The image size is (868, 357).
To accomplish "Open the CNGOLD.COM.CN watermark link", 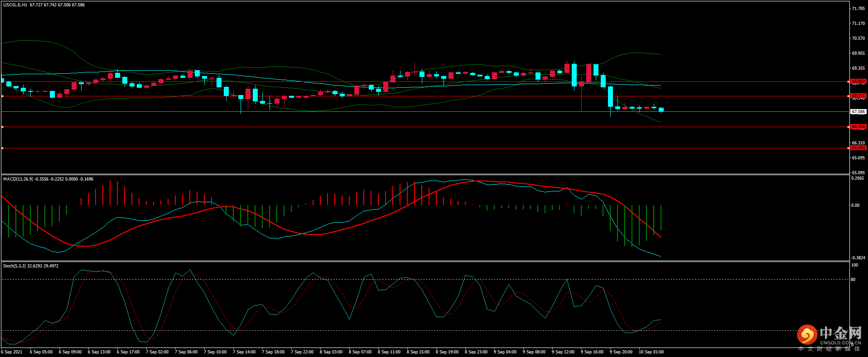I will point(840,343).
